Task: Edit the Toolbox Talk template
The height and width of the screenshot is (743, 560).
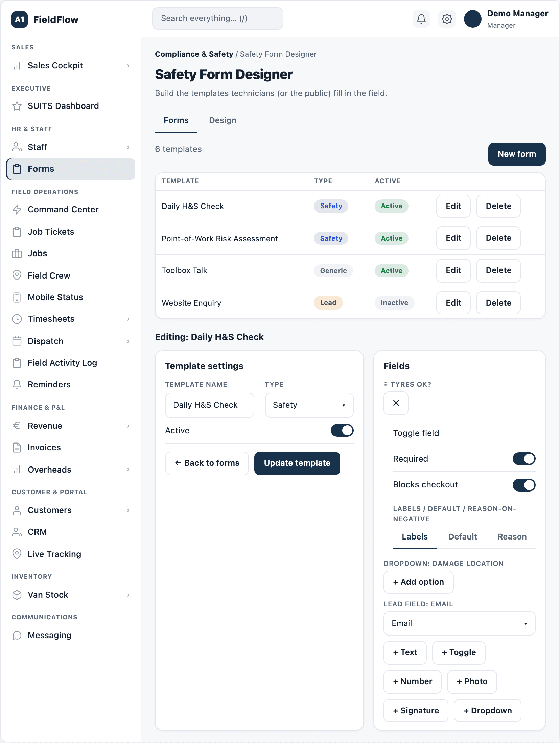Action: [x=453, y=271]
